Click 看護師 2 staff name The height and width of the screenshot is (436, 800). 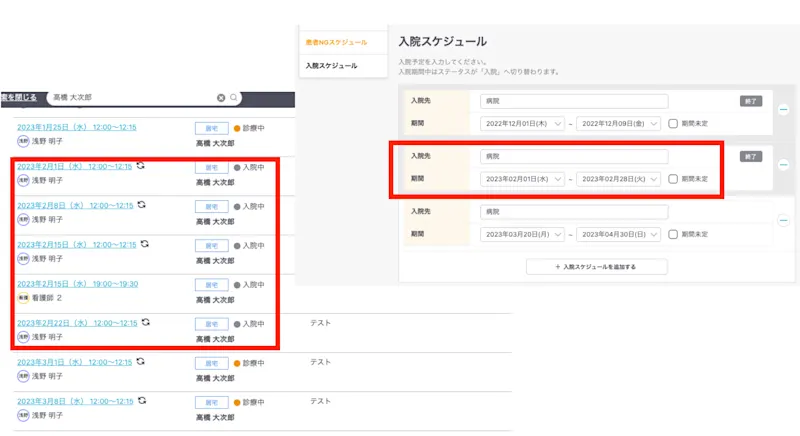coord(47,298)
